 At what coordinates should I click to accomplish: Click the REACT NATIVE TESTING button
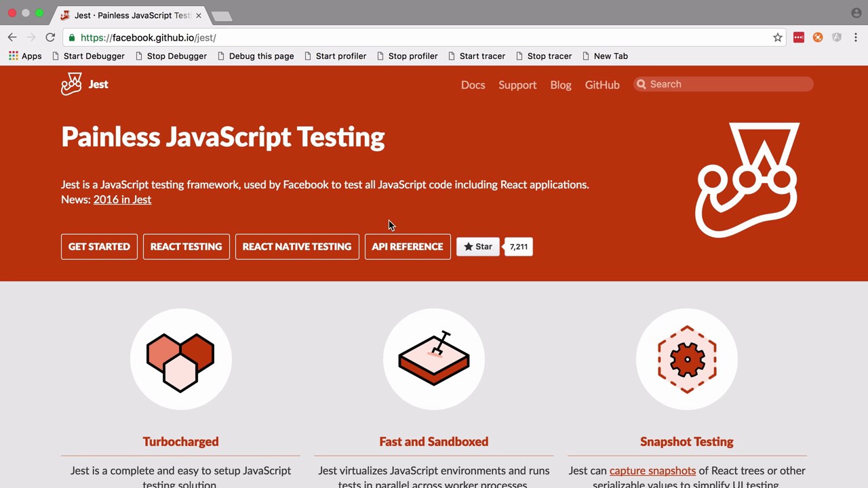pos(297,247)
